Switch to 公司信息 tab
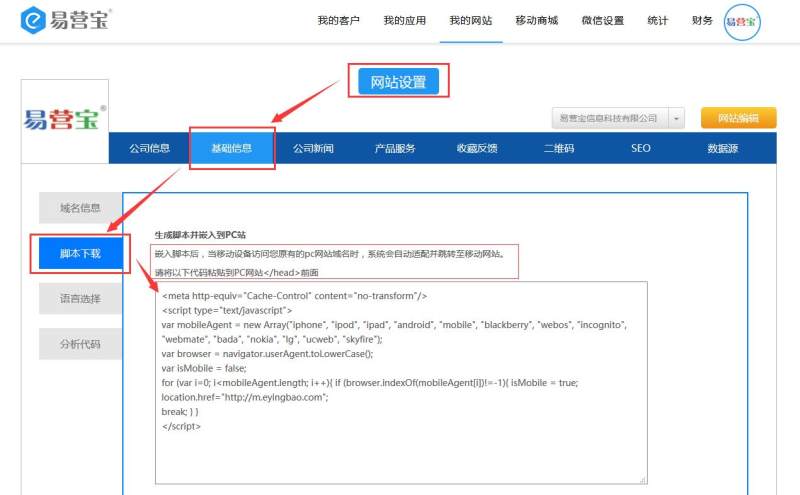 click(x=149, y=148)
